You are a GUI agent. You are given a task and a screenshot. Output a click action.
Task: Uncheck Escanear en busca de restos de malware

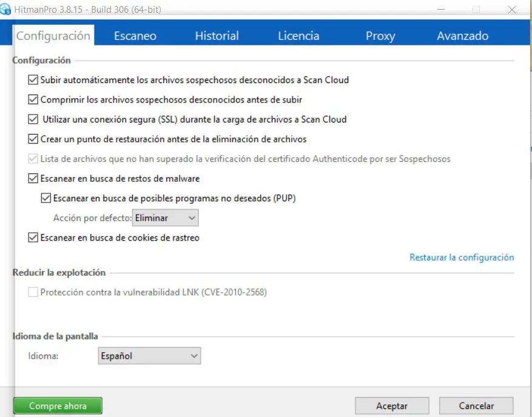tap(33, 179)
